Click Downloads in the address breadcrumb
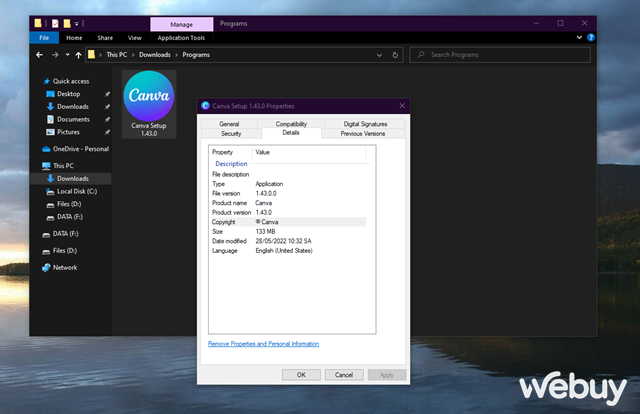 (155, 55)
